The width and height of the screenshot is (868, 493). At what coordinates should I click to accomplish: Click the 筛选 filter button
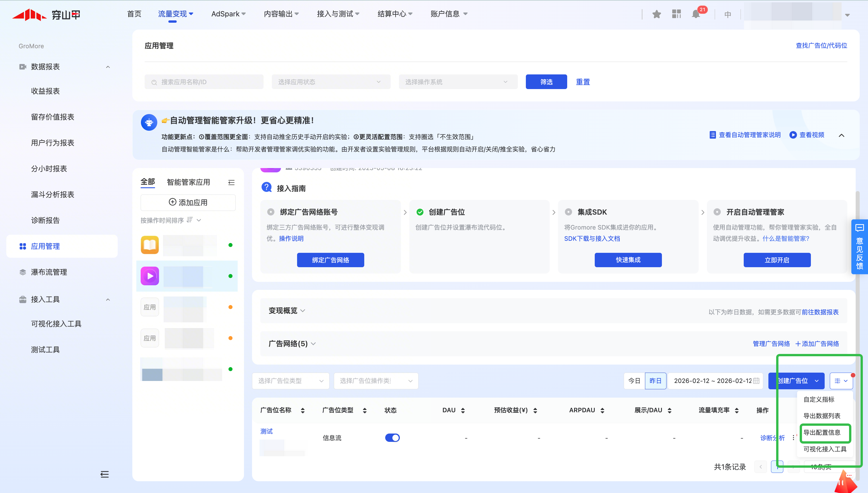click(546, 82)
